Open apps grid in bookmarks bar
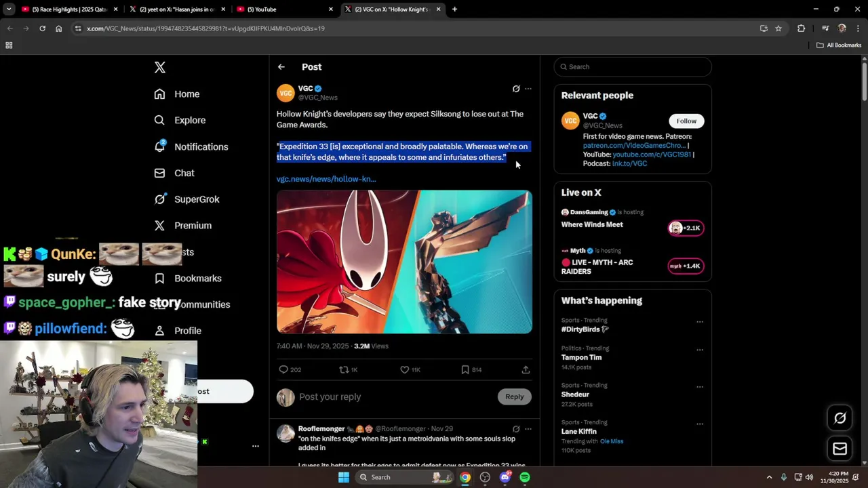868x488 pixels. [9, 45]
